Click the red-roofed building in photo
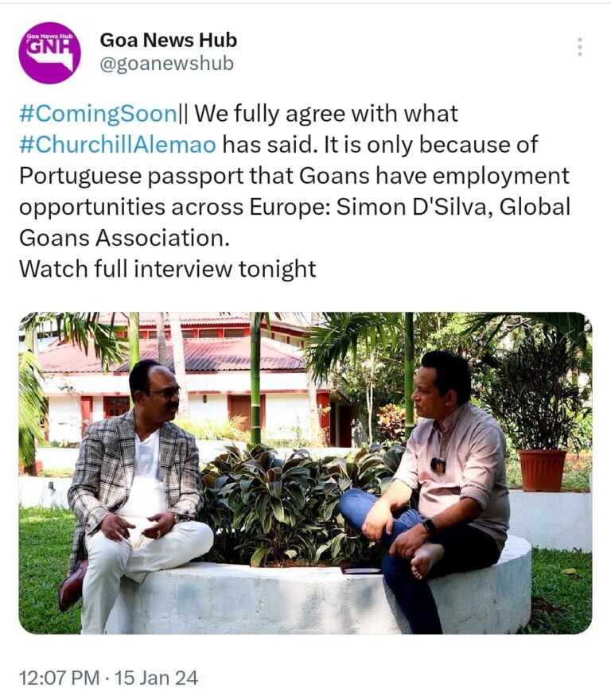Viewport: 611px width, 700px height. (x=188, y=379)
